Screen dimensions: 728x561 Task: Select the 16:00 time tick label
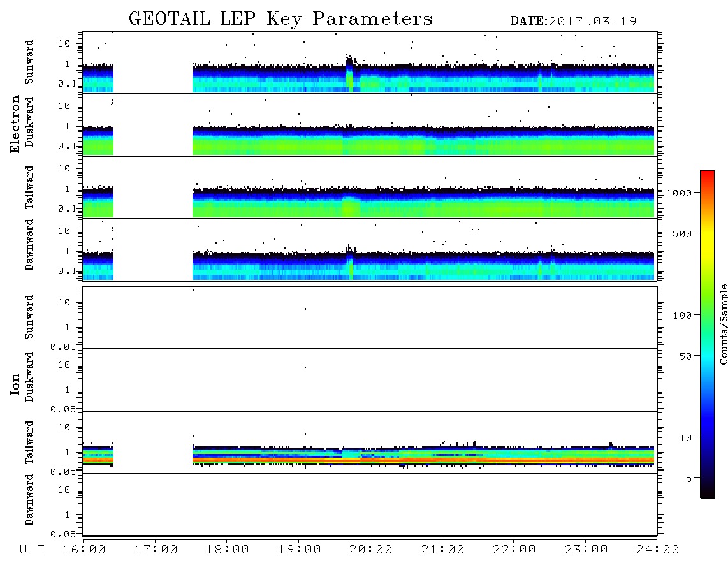(85, 550)
